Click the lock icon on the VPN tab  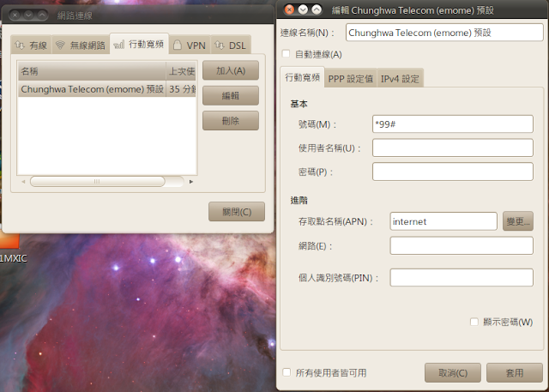[178, 45]
